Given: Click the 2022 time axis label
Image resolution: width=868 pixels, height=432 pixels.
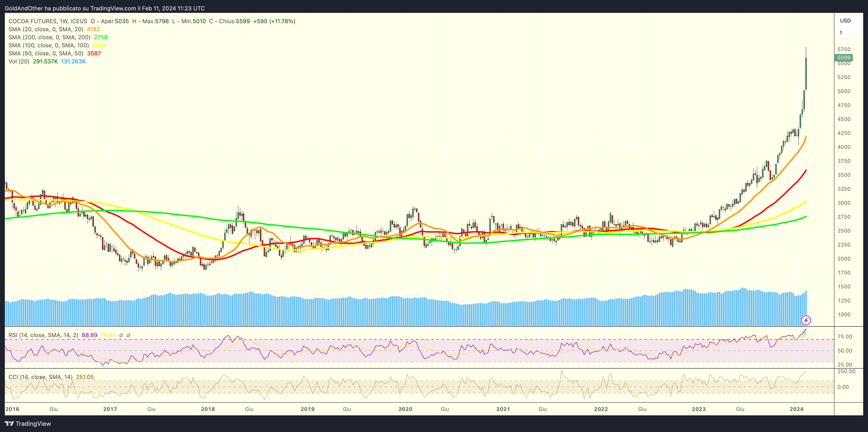Looking at the screenshot, I should (x=601, y=409).
